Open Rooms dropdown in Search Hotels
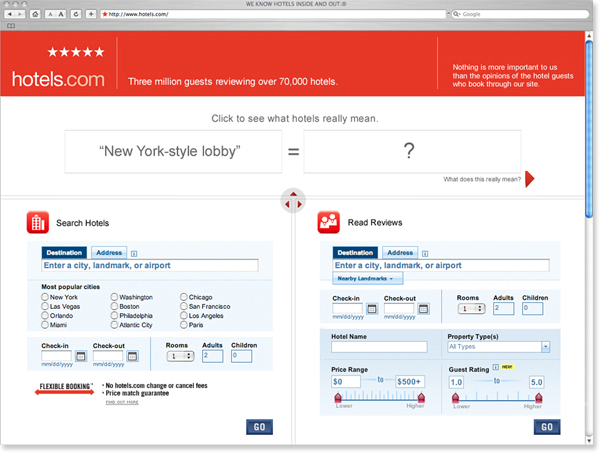 click(x=181, y=356)
